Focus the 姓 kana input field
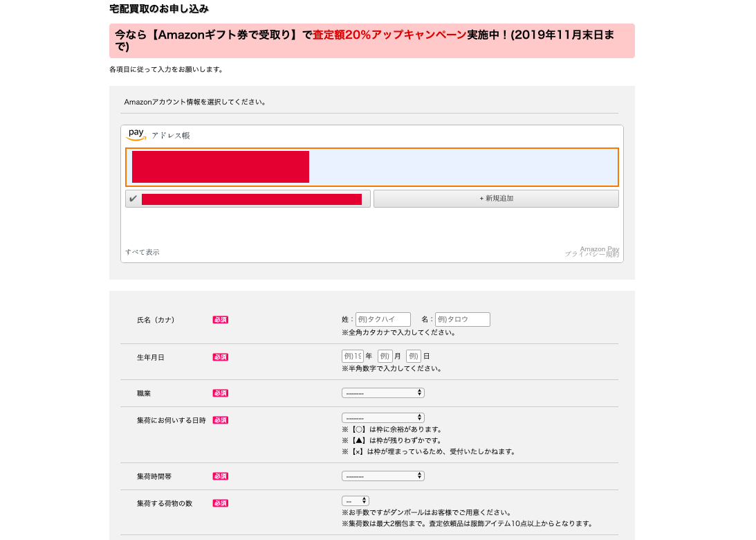756x540 pixels. pyautogui.click(x=383, y=319)
